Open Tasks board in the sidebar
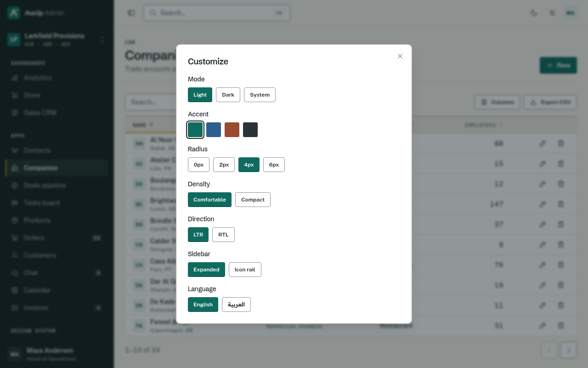Screen dimensions: 588x368 pos(57,203)
